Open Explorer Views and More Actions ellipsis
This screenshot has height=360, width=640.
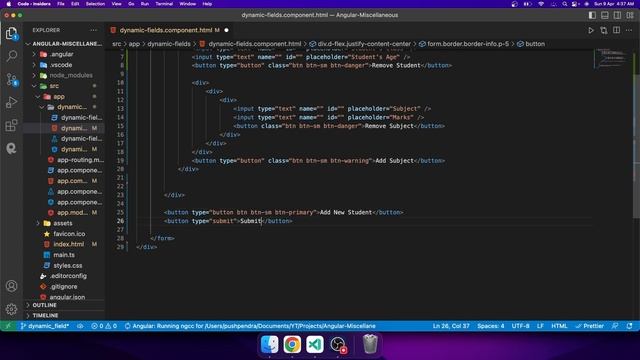click(94, 30)
